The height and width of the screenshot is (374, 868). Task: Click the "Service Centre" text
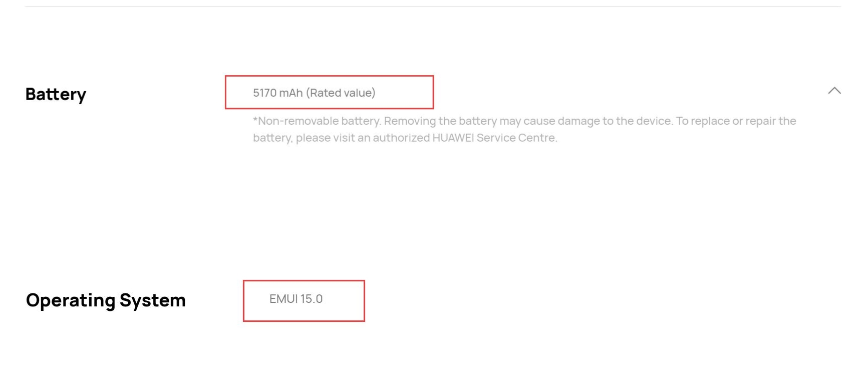point(516,138)
